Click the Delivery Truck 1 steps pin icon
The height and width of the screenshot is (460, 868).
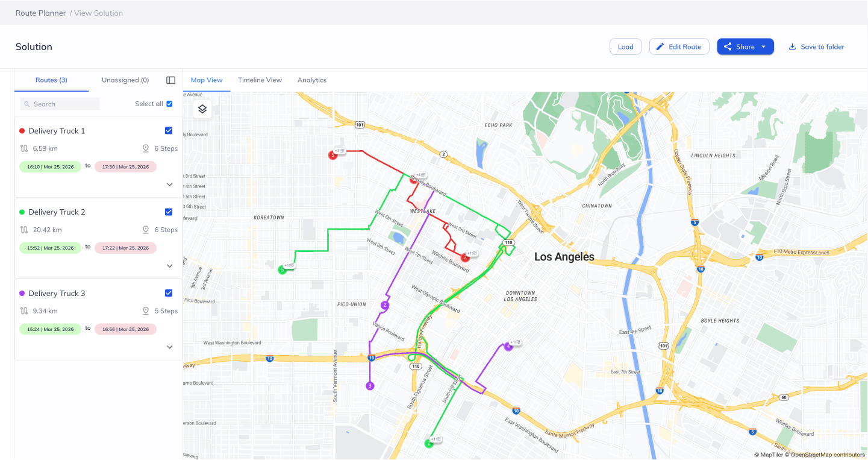145,148
